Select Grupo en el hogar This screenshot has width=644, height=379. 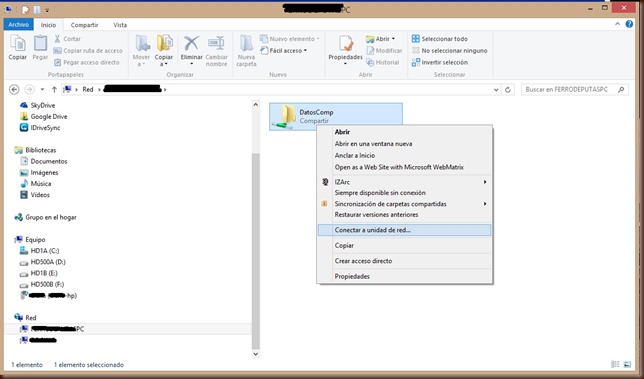[46, 217]
